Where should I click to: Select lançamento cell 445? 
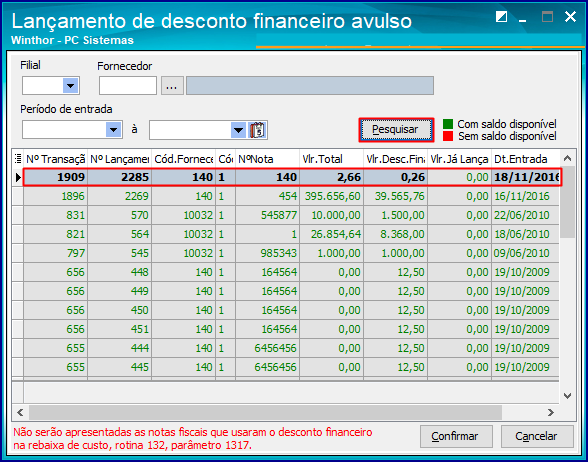120,367
